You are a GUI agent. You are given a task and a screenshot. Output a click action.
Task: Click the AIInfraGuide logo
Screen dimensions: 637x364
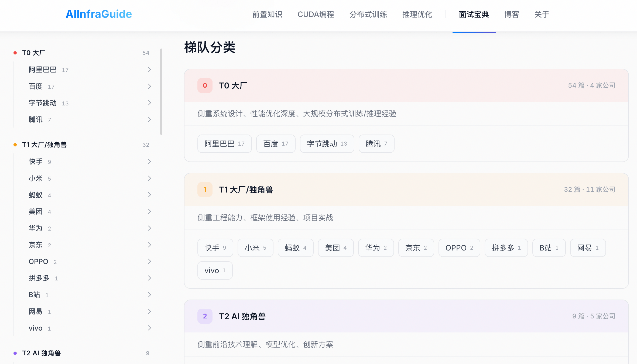pos(99,14)
